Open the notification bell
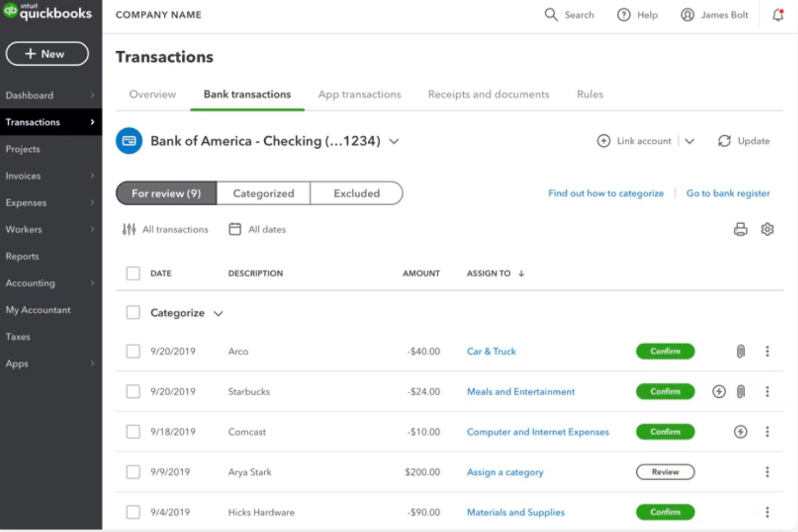The height and width of the screenshot is (532, 798). click(778, 15)
